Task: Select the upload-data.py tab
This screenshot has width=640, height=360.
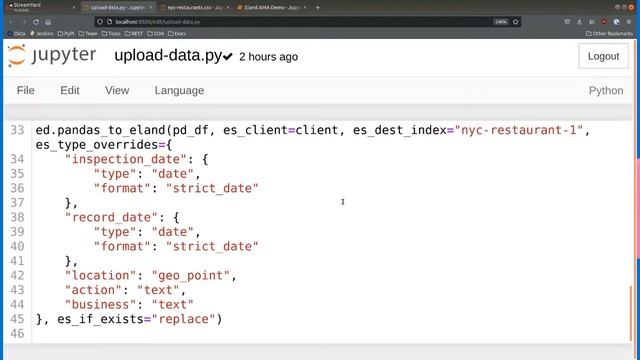Action: point(118,7)
